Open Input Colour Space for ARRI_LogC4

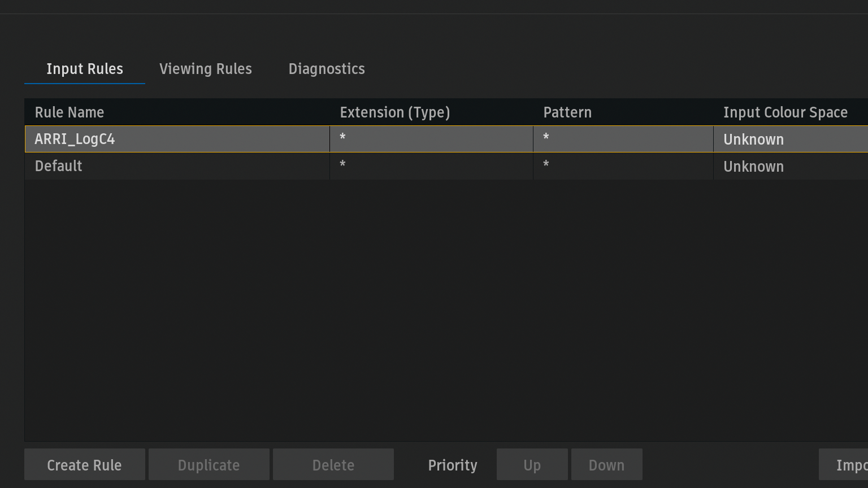pos(789,140)
